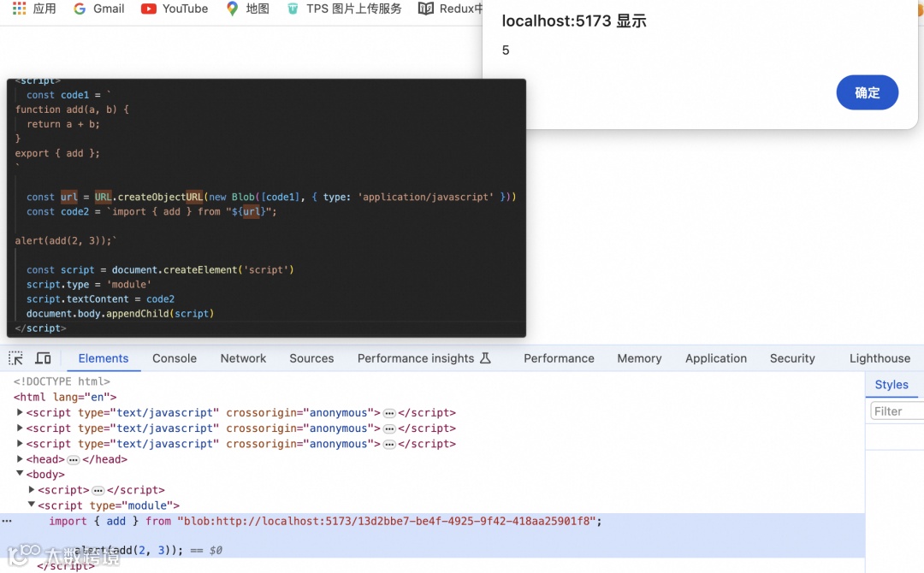This screenshot has width=924, height=573.
Task: Focus the Styles Filter input
Action: click(897, 411)
